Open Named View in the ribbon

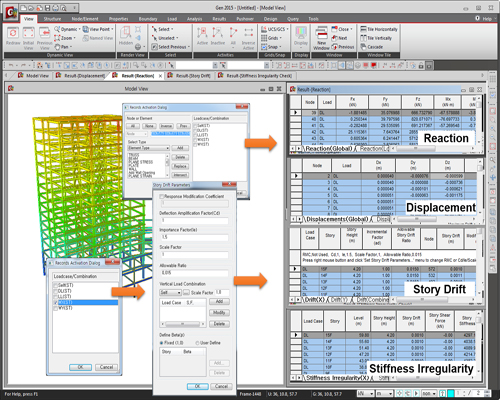98,38
